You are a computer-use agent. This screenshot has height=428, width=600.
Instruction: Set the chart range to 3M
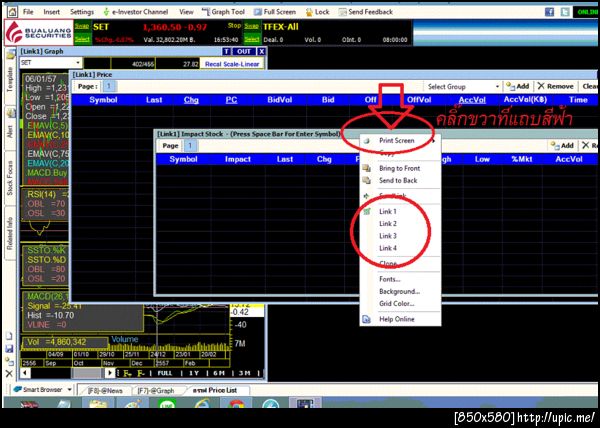click(245, 373)
